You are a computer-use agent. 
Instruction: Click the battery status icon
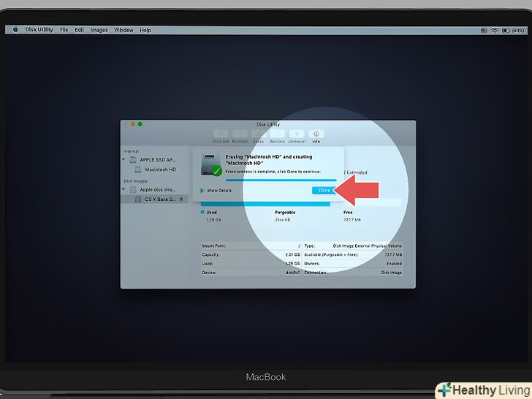[x=506, y=30]
